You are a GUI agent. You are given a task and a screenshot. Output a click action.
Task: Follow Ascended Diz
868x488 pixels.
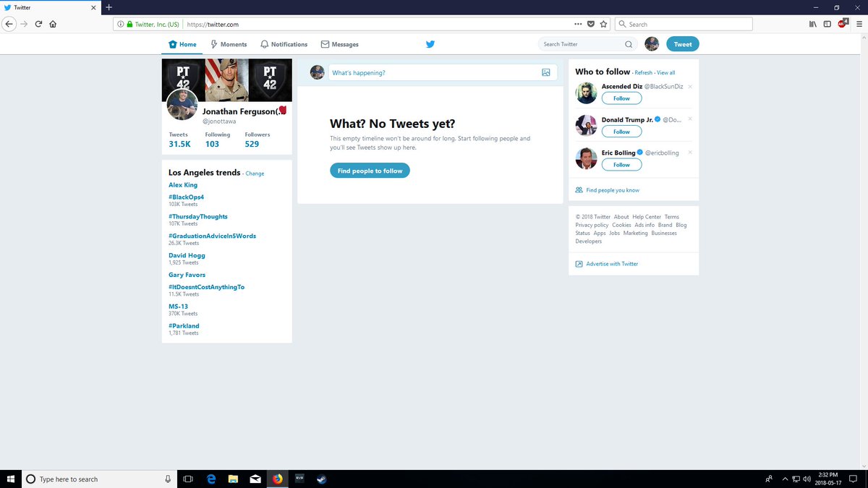pos(621,98)
